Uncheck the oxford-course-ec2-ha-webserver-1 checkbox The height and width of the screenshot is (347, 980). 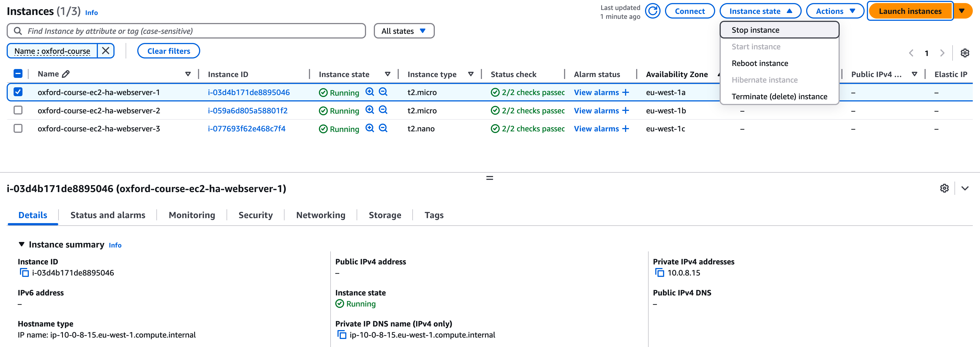[x=18, y=91]
